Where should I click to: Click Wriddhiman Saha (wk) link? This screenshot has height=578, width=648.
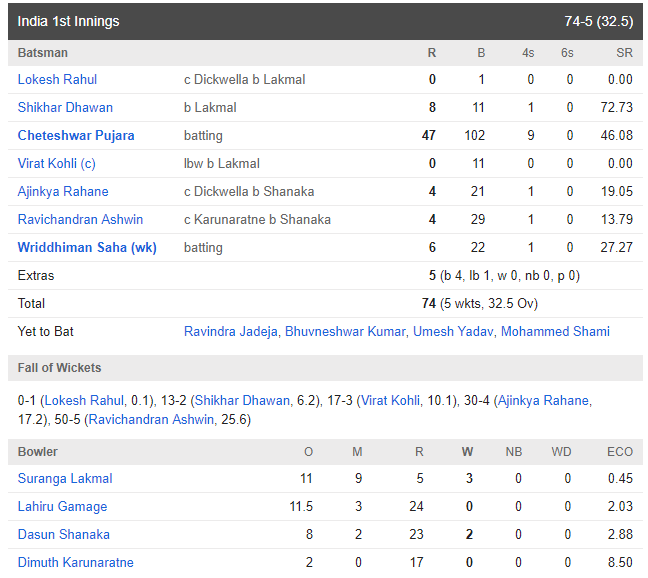pos(87,247)
